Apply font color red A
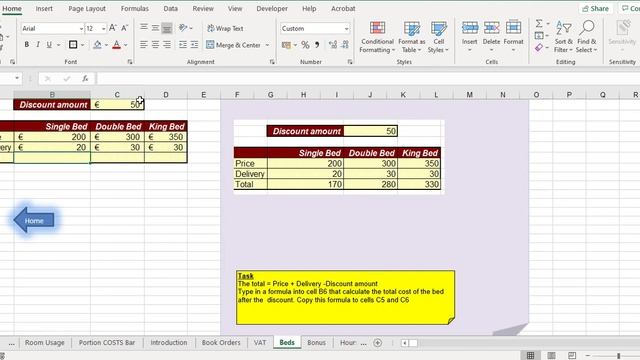Viewport: 640px width, 360px height. pos(116,45)
